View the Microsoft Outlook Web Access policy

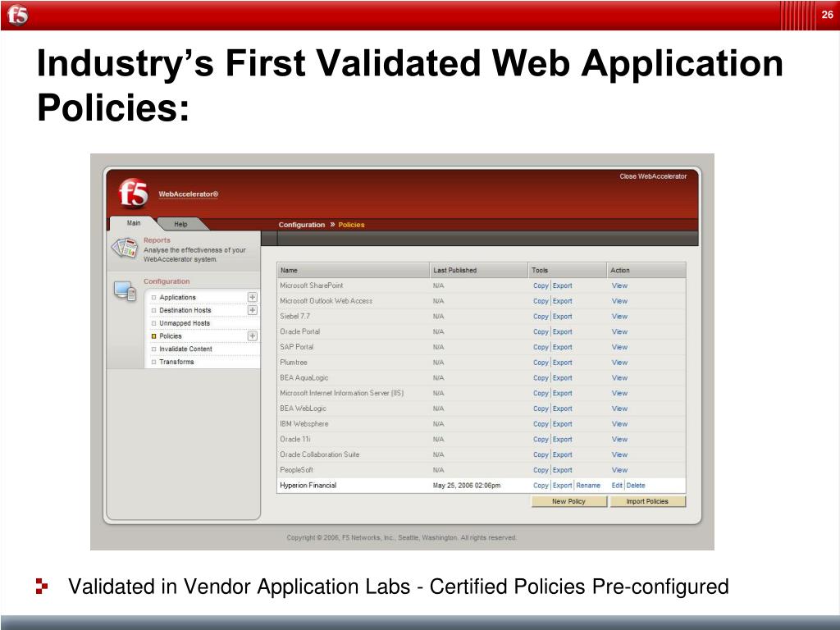point(619,301)
